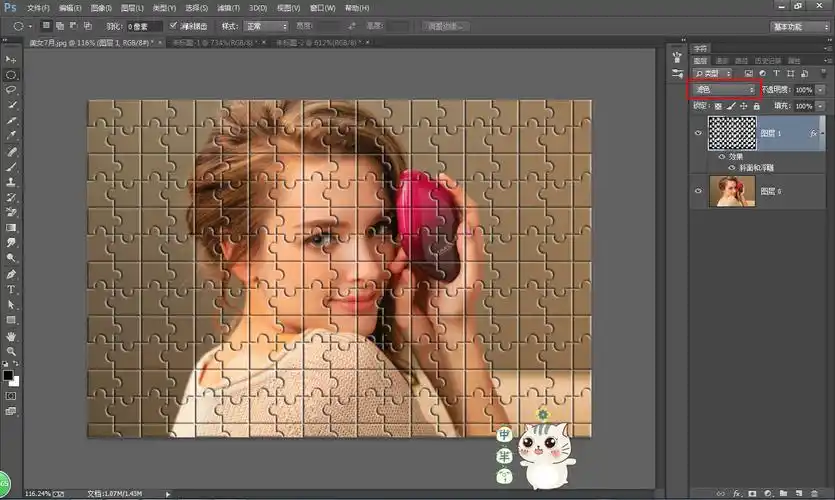Select the Pen tool
Viewport: 835px width, 500px height.
(x=11, y=274)
